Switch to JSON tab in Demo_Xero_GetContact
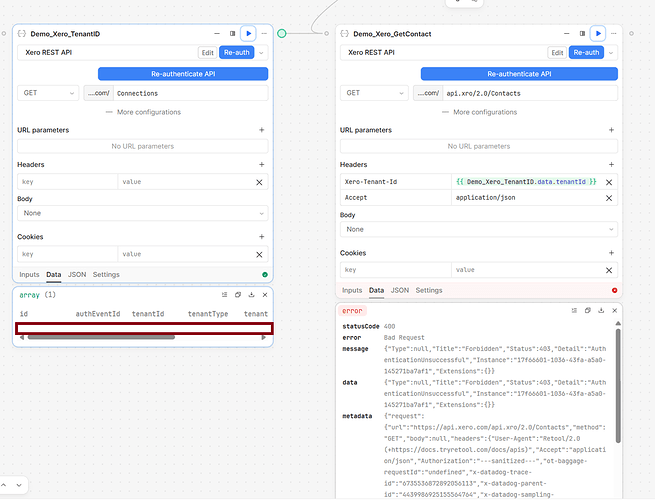Viewport: 655px width, 500px height. (x=399, y=290)
